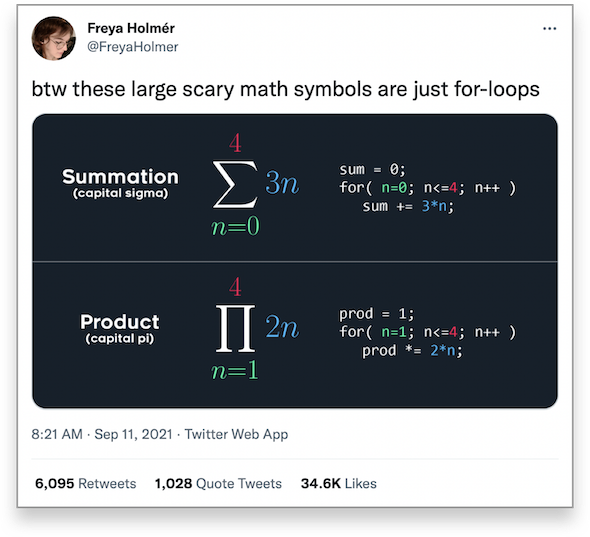Screen dimensions: 590x537
Task: Open the 8:21 AM · Sep 11, 2021 timestamp
Action: tap(102, 434)
